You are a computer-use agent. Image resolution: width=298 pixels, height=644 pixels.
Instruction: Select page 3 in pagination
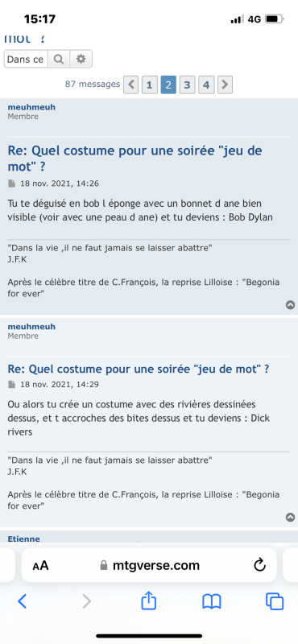click(x=187, y=85)
